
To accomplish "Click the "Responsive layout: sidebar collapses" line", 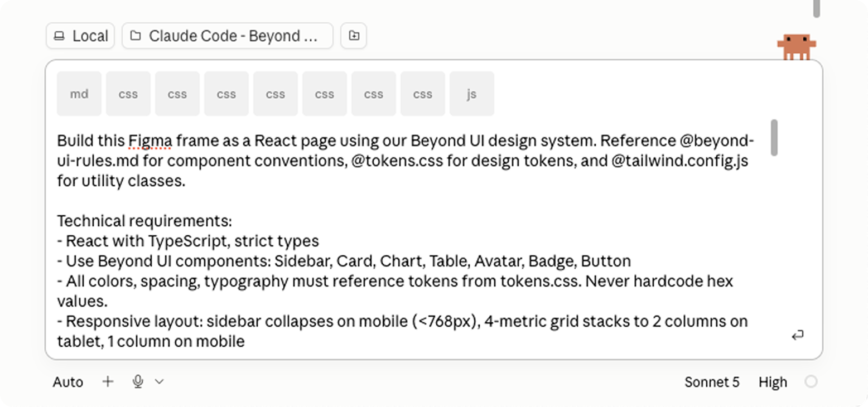I will [x=402, y=322].
